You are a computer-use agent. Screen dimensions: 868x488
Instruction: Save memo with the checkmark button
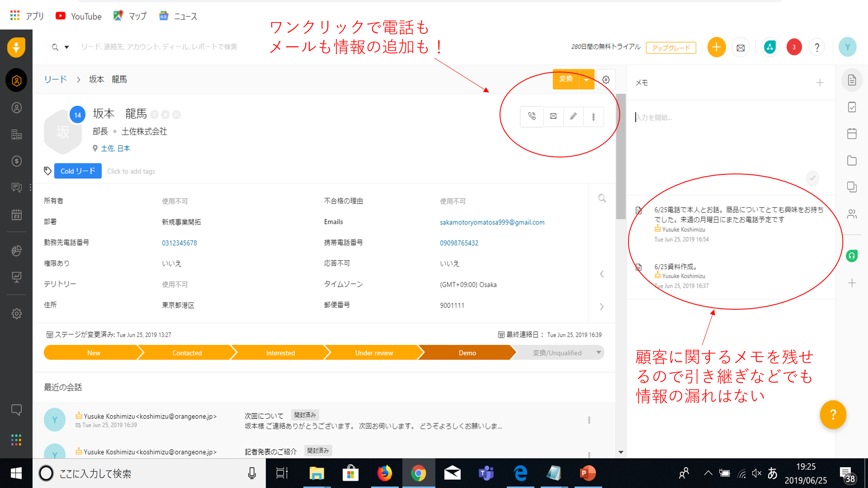click(812, 178)
